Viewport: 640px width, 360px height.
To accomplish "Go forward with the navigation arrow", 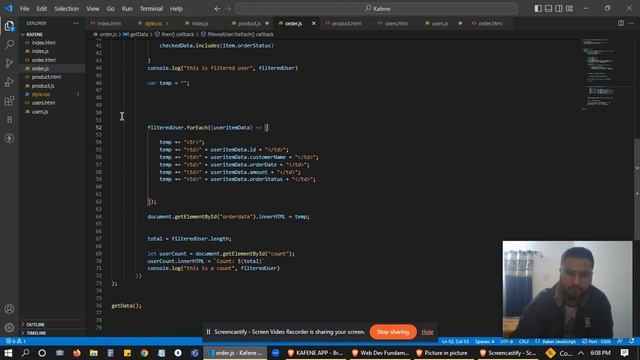I will 228,9.
